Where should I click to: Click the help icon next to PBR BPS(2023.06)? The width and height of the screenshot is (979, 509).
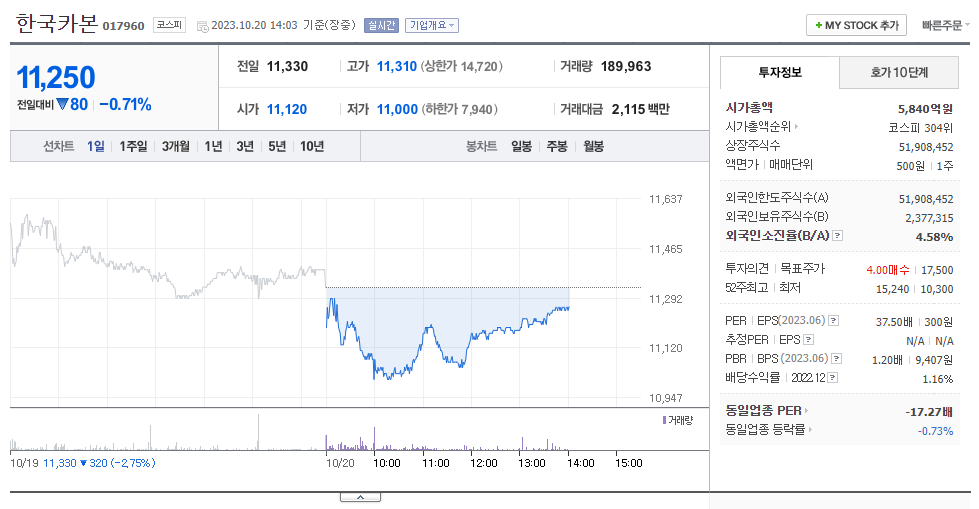[837, 358]
